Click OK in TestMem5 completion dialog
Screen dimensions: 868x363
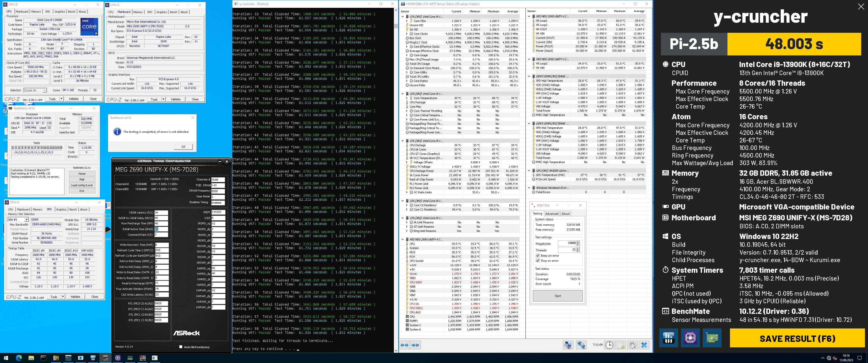183,146
